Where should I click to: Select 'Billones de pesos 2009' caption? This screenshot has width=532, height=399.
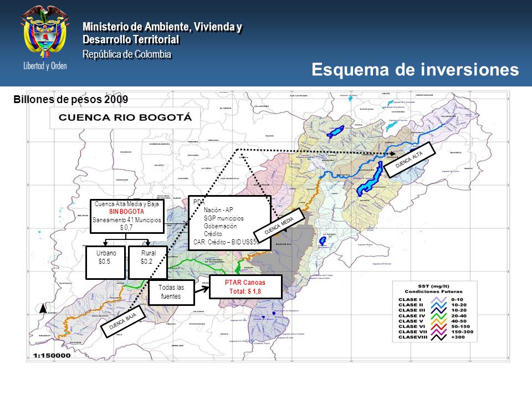pos(71,99)
